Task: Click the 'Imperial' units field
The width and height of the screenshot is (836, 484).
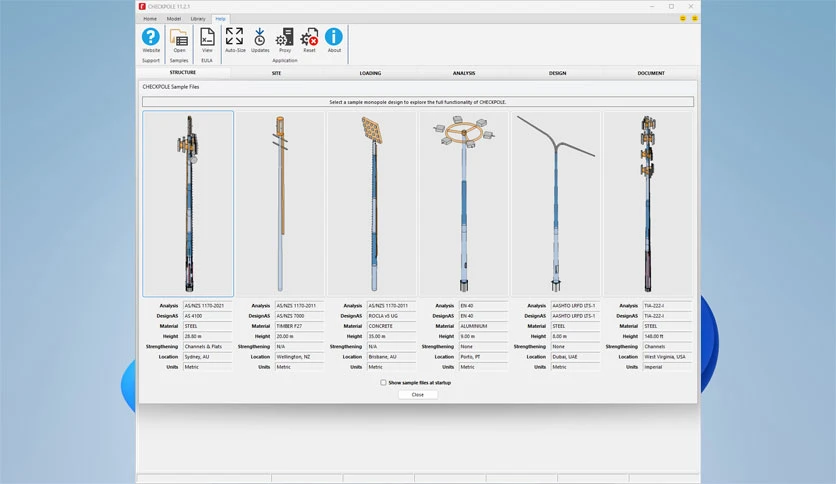Action: (x=667, y=367)
